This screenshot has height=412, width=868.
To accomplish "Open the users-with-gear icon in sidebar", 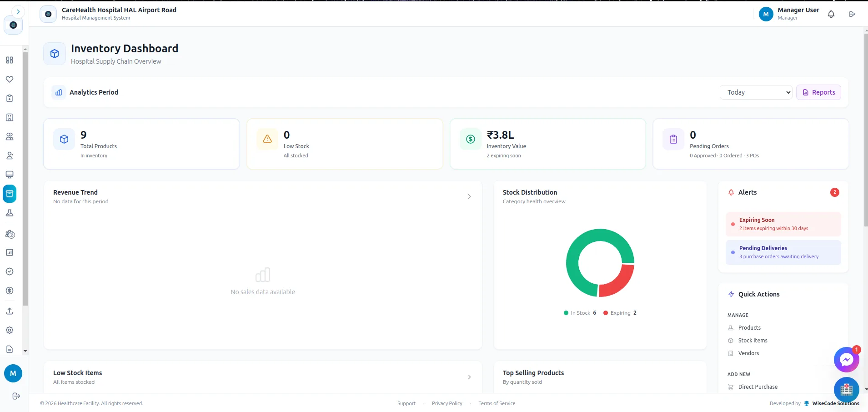I will click(10, 234).
